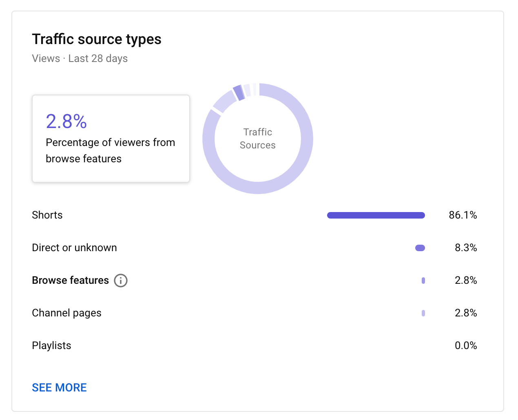Select the Shorts traffic source row label
Viewport: 518px width, 420px height.
point(47,215)
